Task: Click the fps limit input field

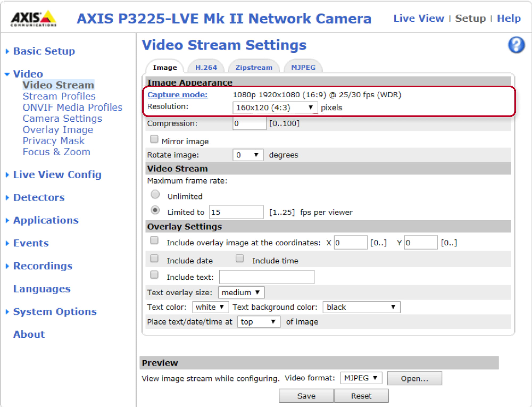Action: tap(236, 212)
